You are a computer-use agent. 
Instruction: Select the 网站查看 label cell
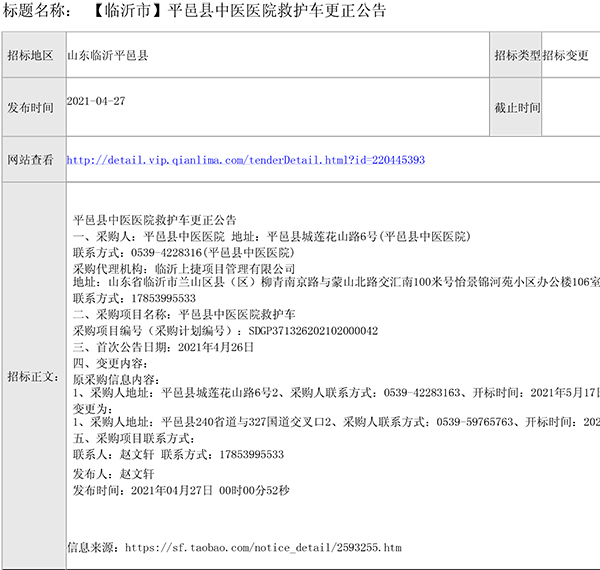[34, 160]
